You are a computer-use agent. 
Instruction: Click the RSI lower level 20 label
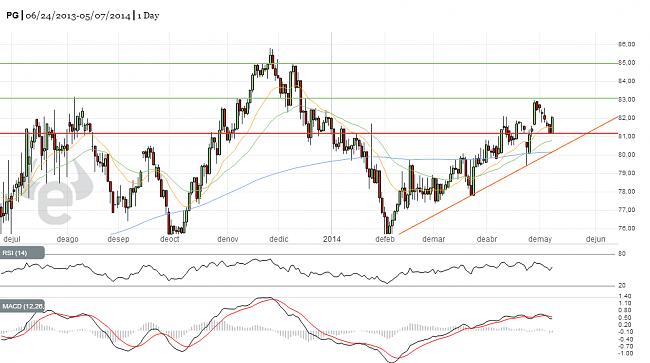[622, 286]
